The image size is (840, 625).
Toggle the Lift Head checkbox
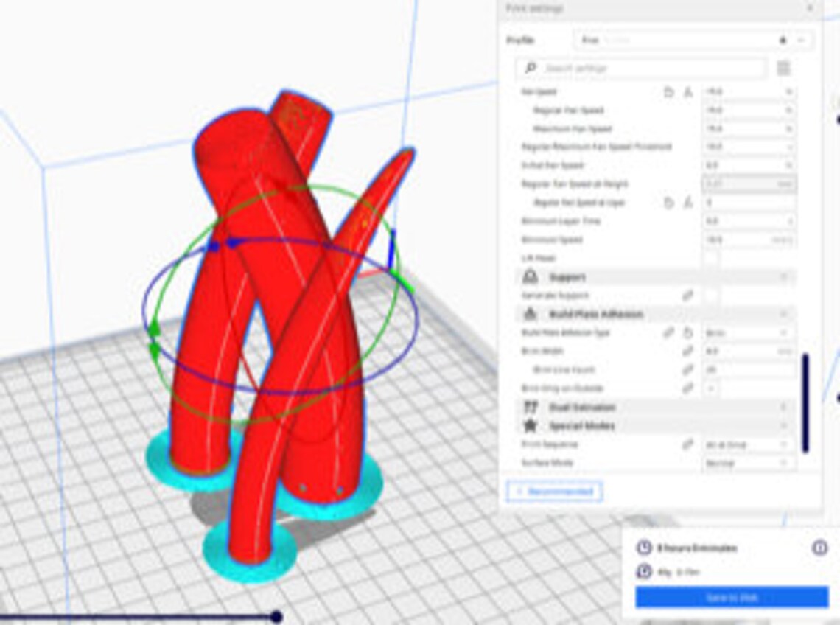[711, 258]
